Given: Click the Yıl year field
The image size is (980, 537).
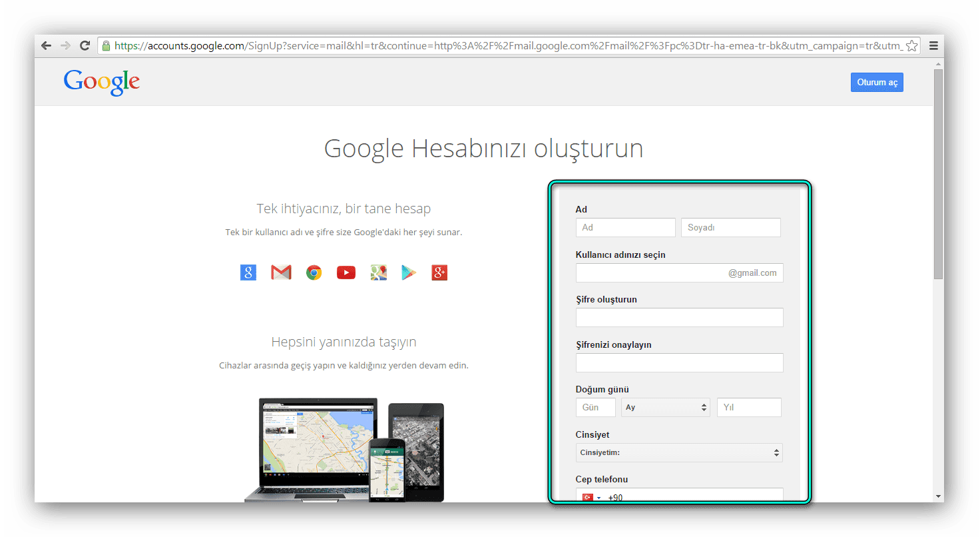Looking at the screenshot, I should point(749,407).
